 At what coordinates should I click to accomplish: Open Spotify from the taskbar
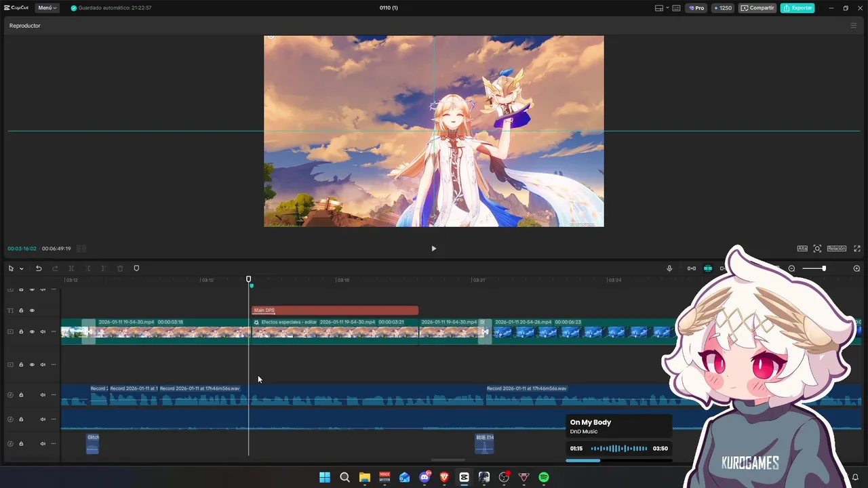[x=544, y=477]
